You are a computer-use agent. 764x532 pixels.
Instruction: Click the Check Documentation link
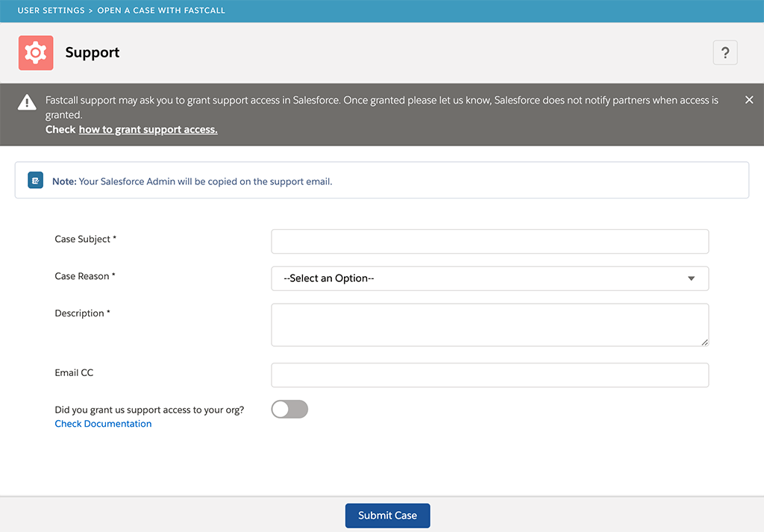[103, 423]
